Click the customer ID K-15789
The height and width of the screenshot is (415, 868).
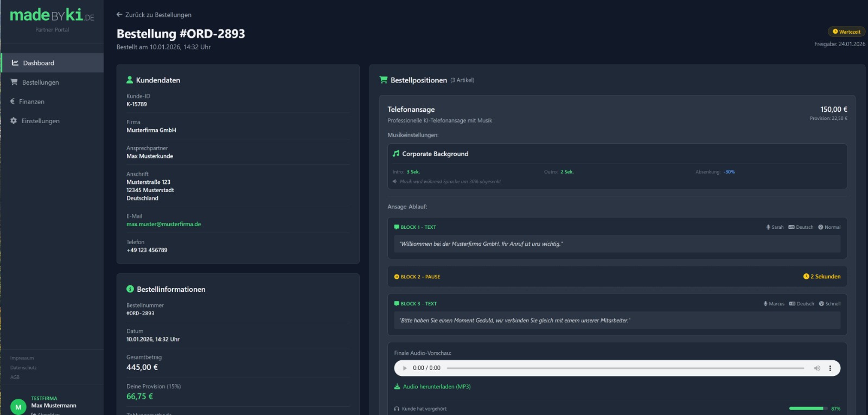coord(137,104)
